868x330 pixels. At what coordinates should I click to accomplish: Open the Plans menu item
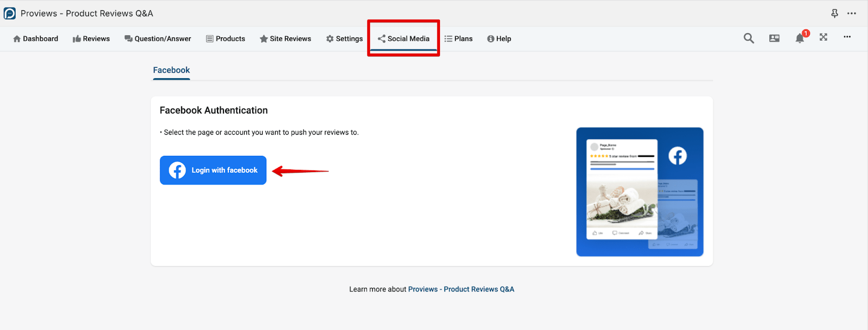[x=458, y=39]
